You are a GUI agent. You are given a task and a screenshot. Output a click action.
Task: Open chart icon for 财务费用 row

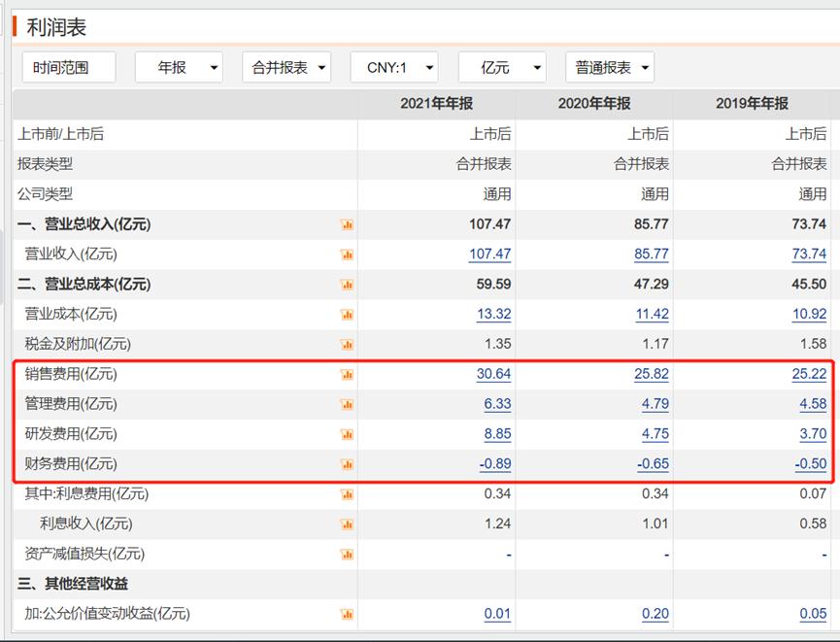[x=347, y=464]
